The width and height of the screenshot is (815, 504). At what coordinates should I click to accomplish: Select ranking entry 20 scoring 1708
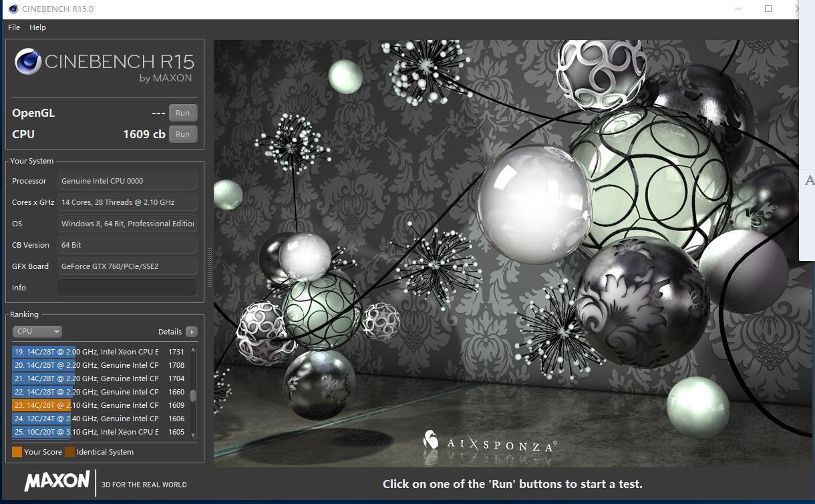(99, 365)
